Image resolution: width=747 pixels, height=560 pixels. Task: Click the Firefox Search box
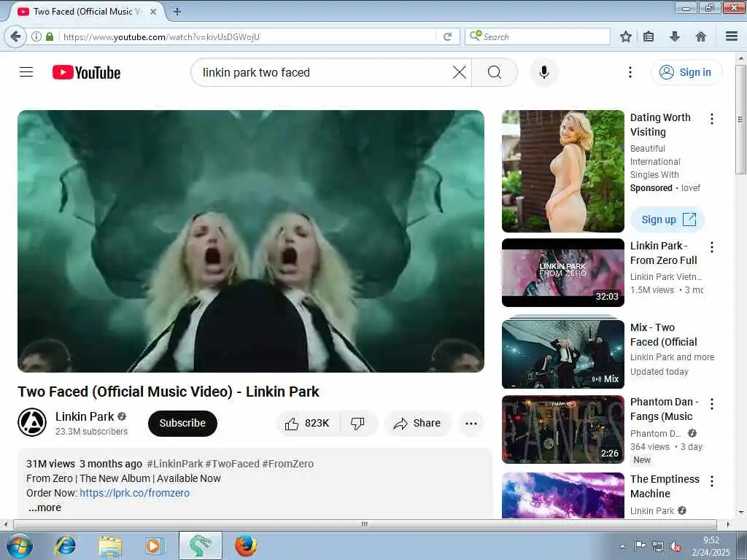pyautogui.click(x=538, y=36)
